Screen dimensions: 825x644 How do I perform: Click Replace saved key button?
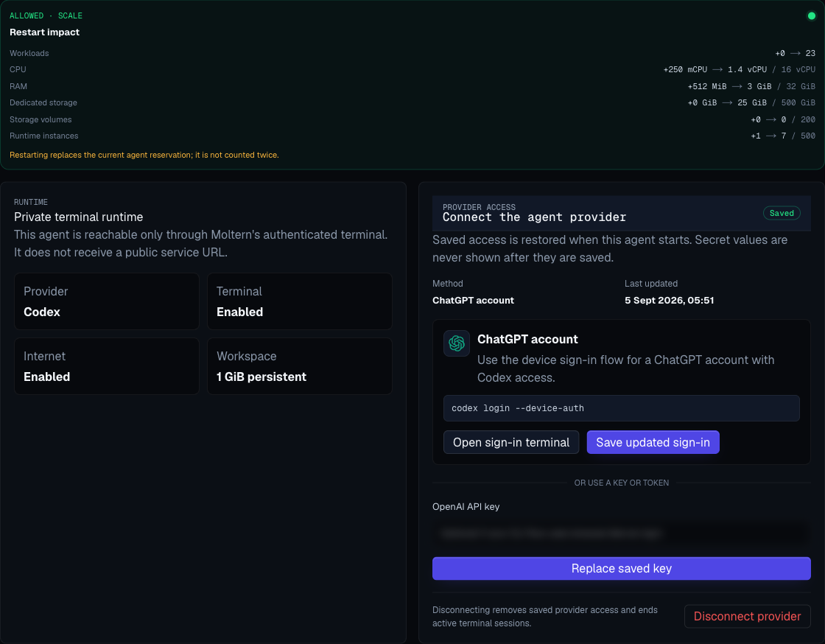tap(622, 568)
